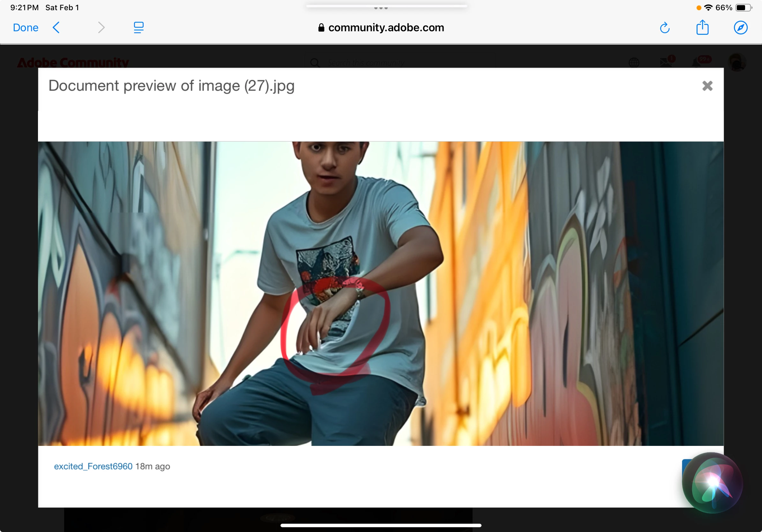762x532 pixels.
Task: Go back with the left chevron
Action: click(x=56, y=27)
